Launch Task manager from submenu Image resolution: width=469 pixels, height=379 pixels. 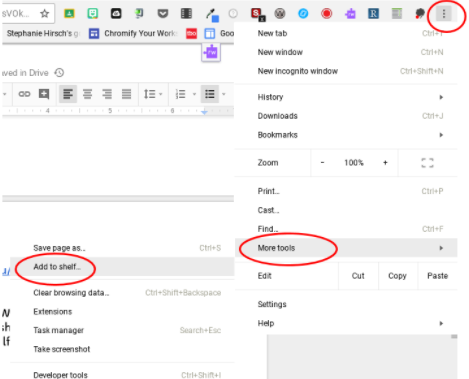(122, 330)
